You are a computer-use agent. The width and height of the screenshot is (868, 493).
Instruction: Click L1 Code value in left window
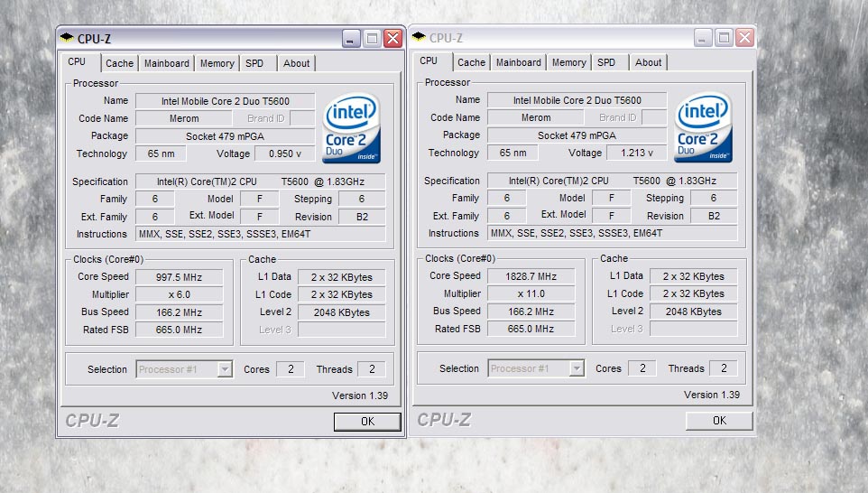342,294
